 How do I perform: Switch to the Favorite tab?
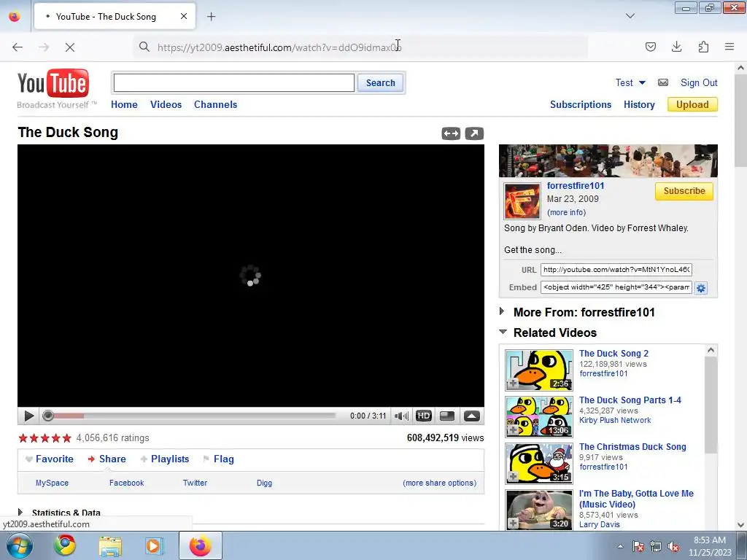click(x=50, y=459)
